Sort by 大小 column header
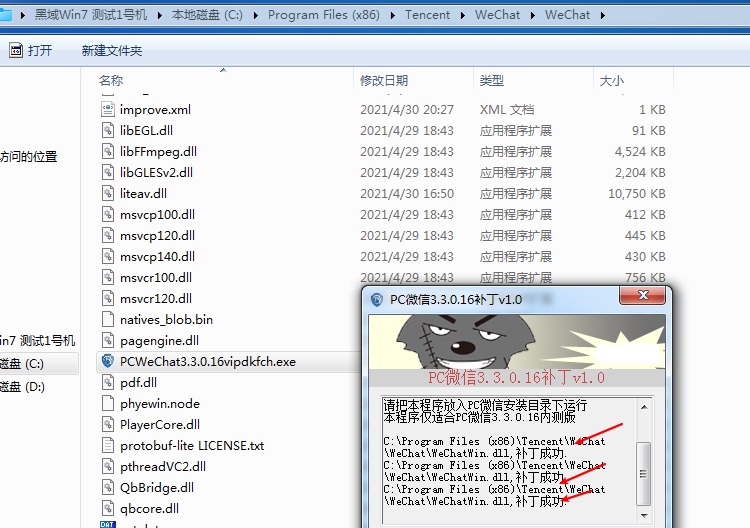The width and height of the screenshot is (750, 528). 612,80
